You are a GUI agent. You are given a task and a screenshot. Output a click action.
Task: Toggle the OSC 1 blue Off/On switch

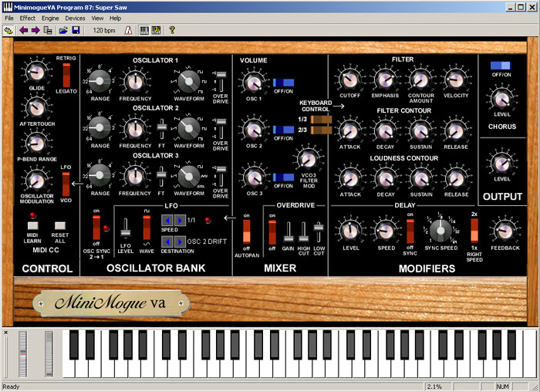point(283,83)
